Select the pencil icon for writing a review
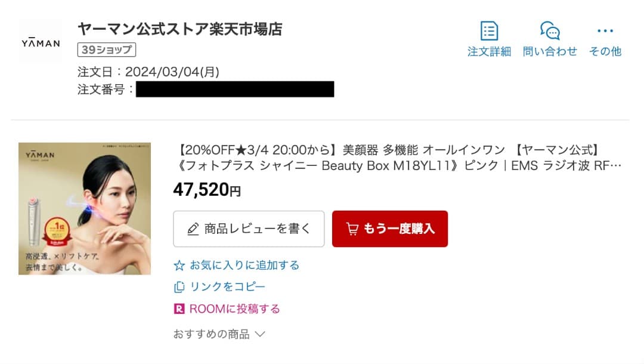 (x=192, y=229)
